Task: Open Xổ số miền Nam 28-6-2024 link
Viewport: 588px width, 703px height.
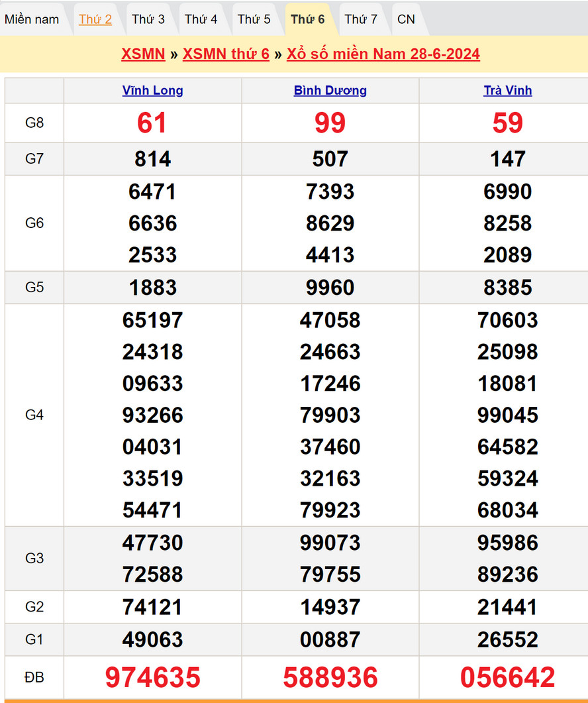Action: 383,54
